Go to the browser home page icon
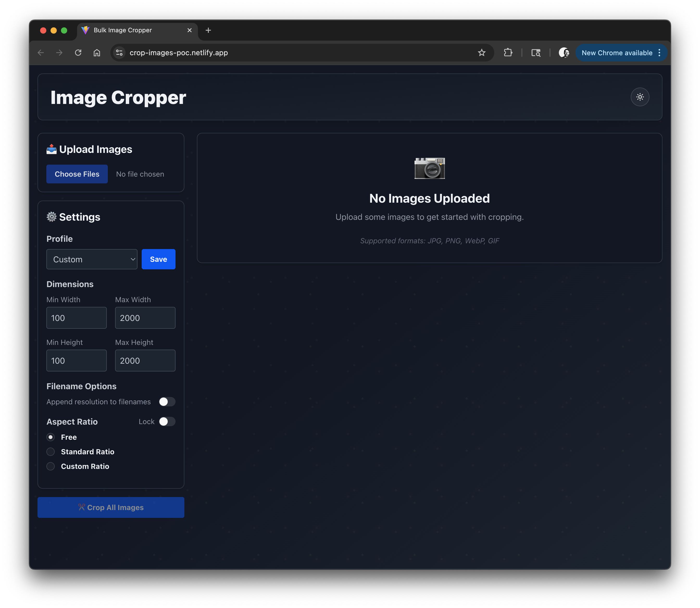700x608 pixels. [x=97, y=53]
